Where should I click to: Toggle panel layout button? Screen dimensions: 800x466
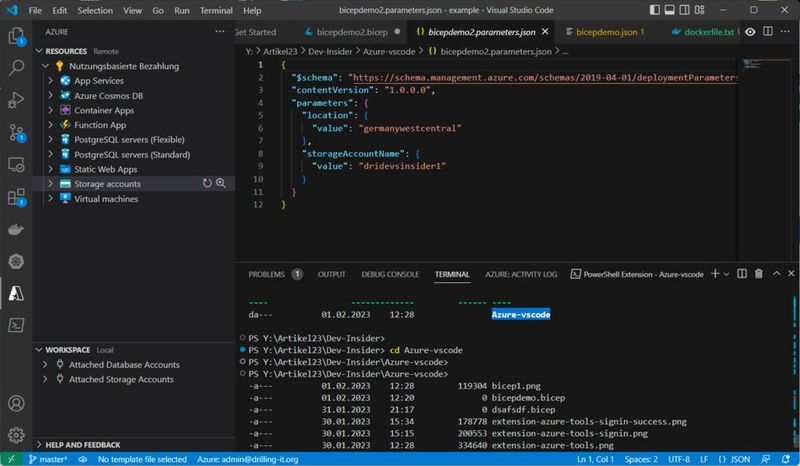coord(669,10)
